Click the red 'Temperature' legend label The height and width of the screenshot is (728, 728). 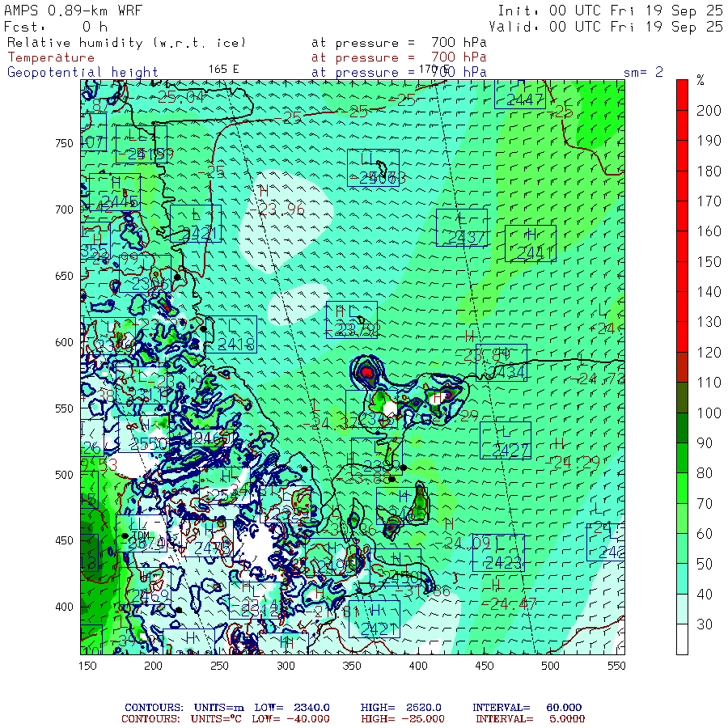pos(51,57)
